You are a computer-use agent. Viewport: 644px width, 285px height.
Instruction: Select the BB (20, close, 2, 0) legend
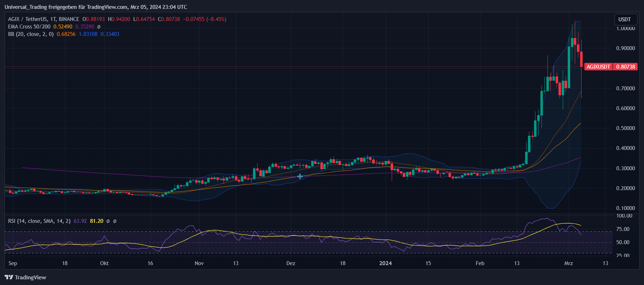[31, 34]
